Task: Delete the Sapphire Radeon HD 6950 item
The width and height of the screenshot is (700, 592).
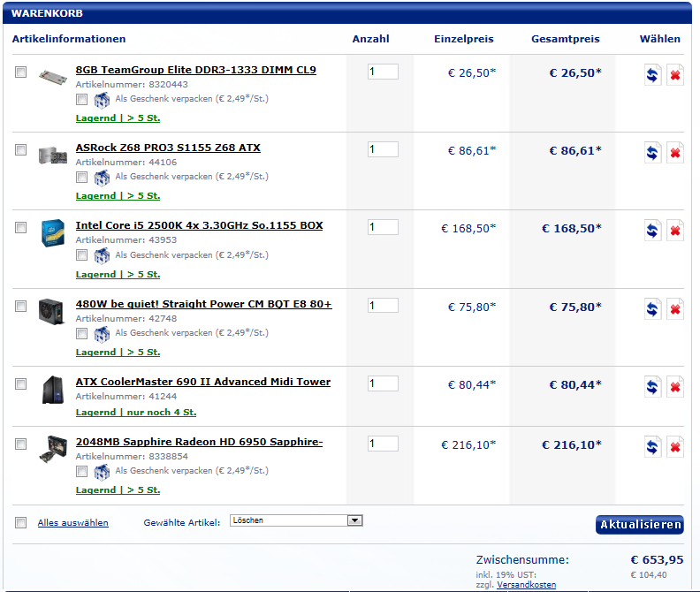Action: (675, 447)
